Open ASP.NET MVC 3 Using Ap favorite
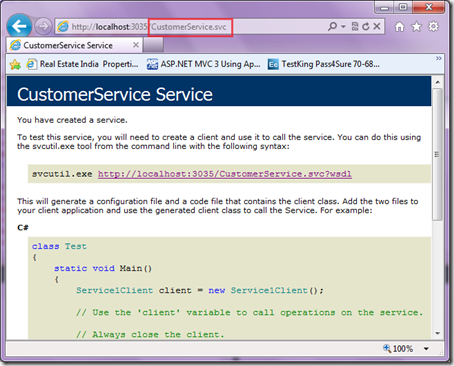 (x=203, y=64)
